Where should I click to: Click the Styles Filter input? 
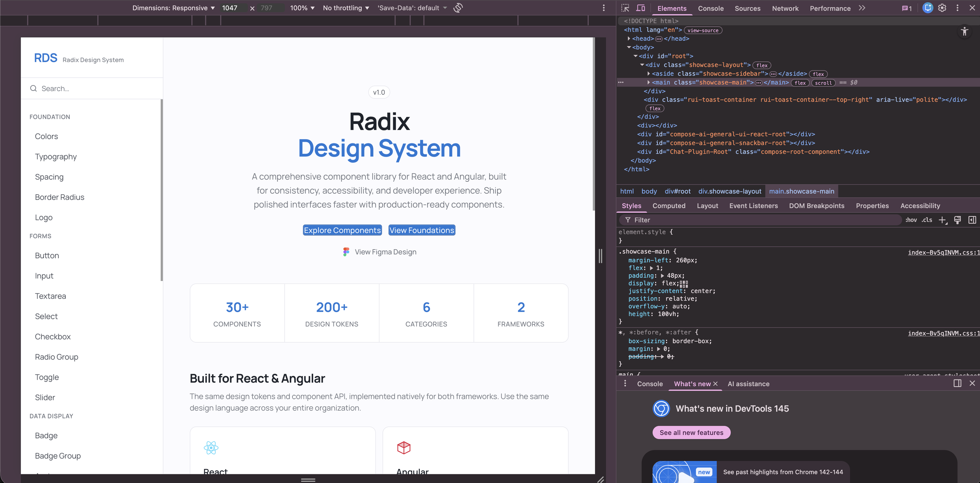(760, 220)
